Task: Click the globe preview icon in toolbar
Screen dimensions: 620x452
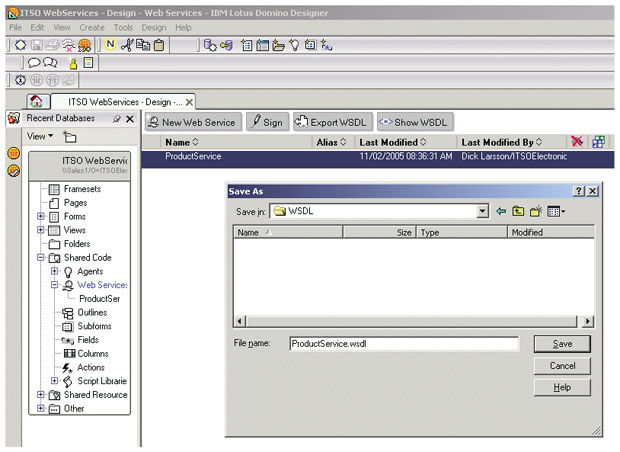Action: [x=84, y=45]
